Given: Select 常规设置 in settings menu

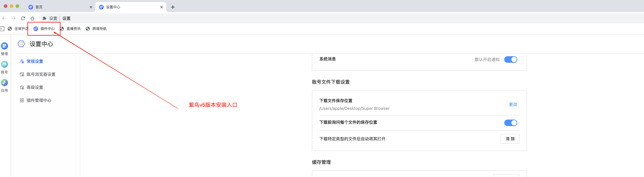Looking at the screenshot, I should (35, 61).
